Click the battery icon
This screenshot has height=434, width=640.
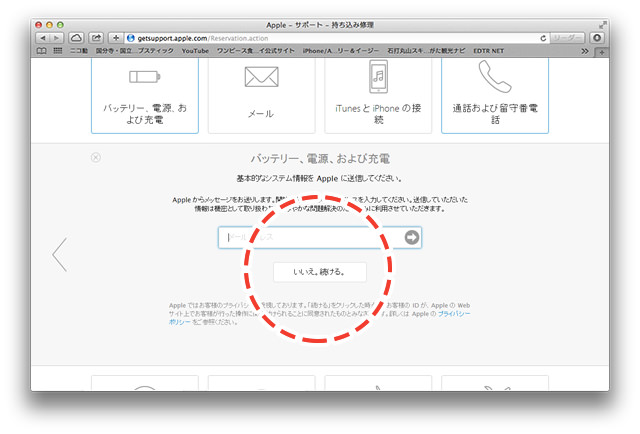click(x=144, y=76)
